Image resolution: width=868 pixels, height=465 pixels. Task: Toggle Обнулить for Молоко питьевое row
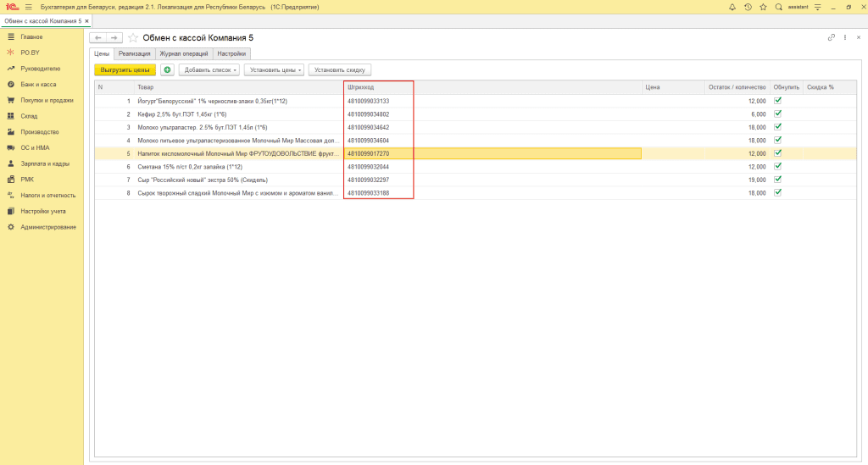tap(777, 140)
